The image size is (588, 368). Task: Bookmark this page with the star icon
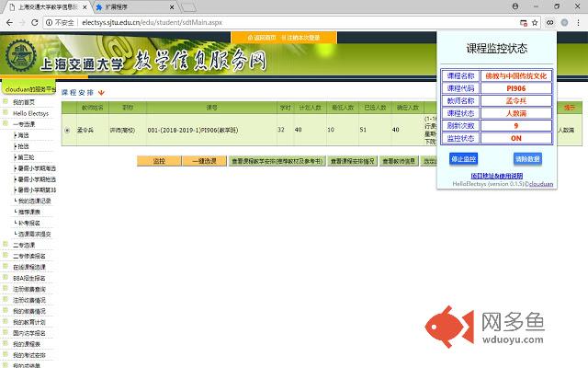[x=535, y=23]
